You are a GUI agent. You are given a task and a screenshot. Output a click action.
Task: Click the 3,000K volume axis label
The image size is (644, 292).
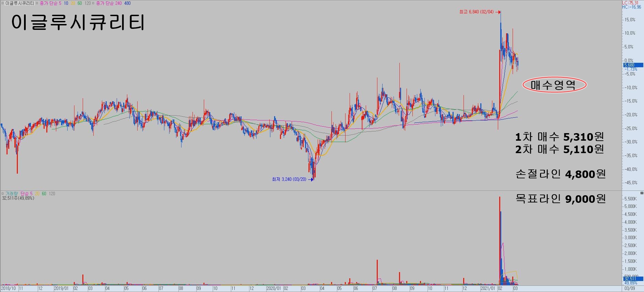tap(631, 238)
